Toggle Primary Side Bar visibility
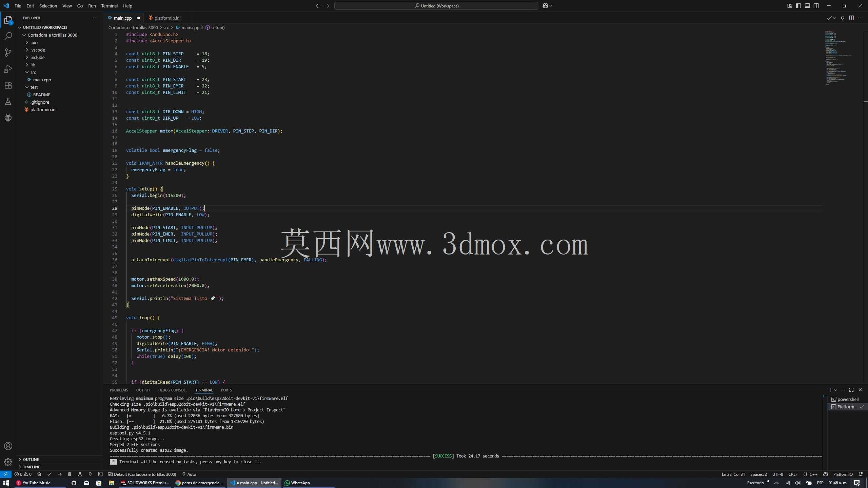 pyautogui.click(x=798, y=6)
